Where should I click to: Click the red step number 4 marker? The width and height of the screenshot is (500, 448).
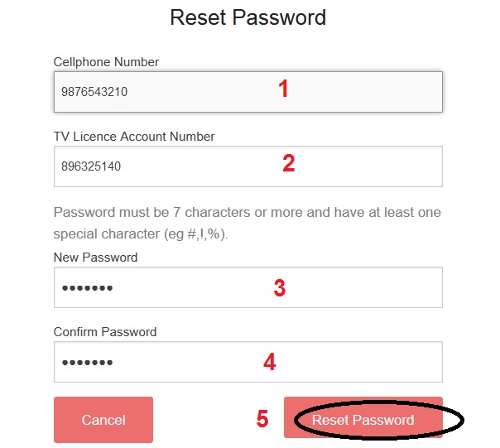269,362
